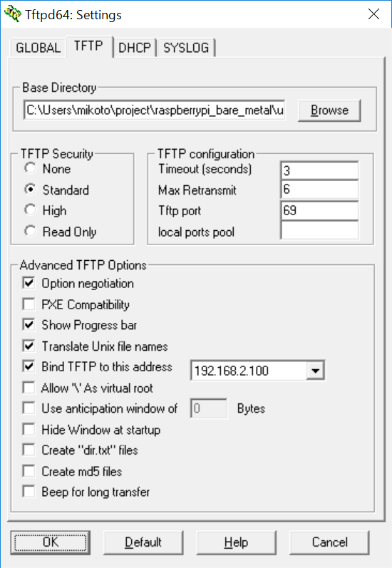
Task: Confirm settings with OK
Action: 51,542
